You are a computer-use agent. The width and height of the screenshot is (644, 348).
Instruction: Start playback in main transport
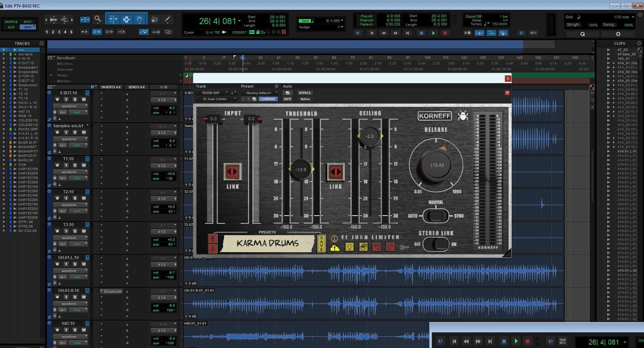[433, 33]
